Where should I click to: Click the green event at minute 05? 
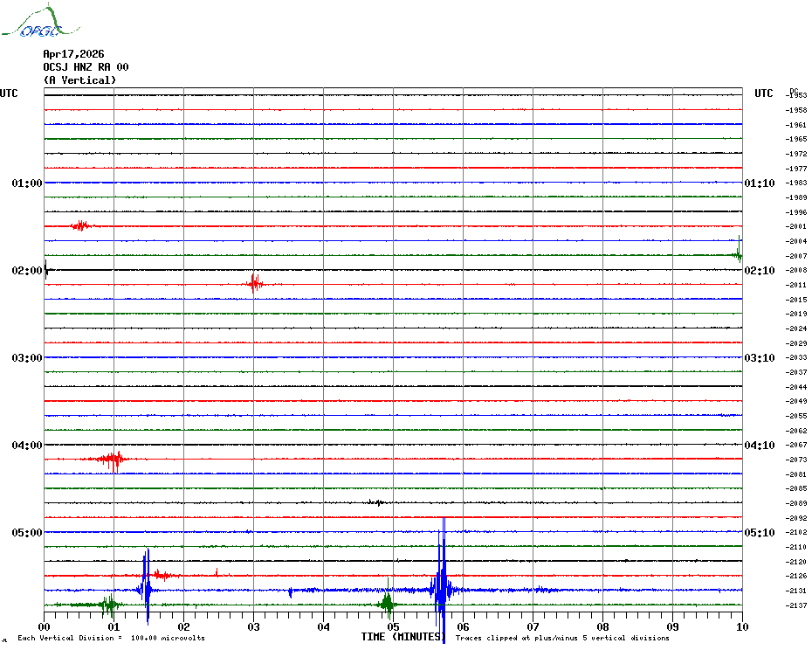pos(388,603)
